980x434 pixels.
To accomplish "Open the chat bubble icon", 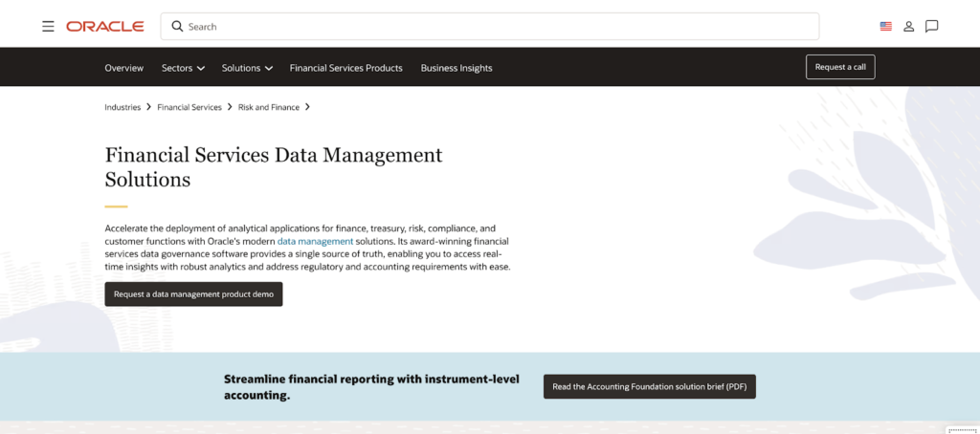I will click(932, 26).
